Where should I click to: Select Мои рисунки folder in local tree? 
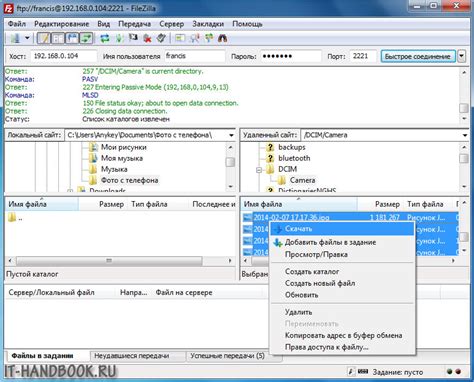click(x=124, y=147)
